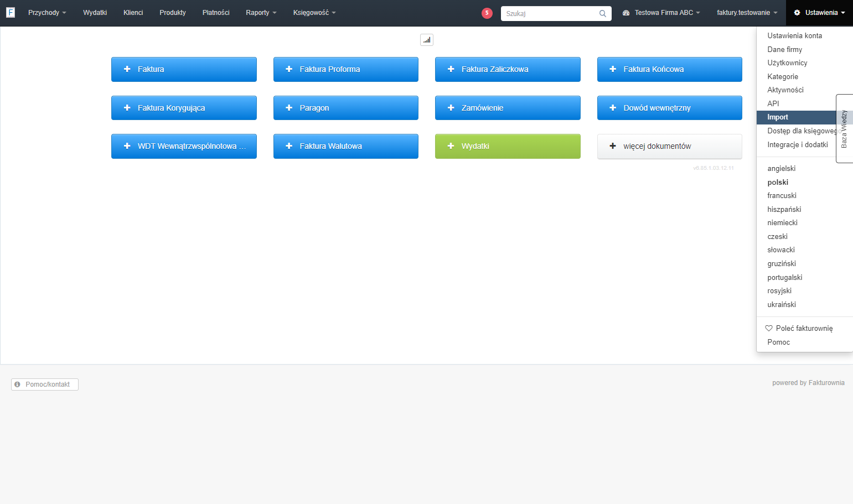
Task: Click the Faktura Zaliczkowa button
Action: 508,69
